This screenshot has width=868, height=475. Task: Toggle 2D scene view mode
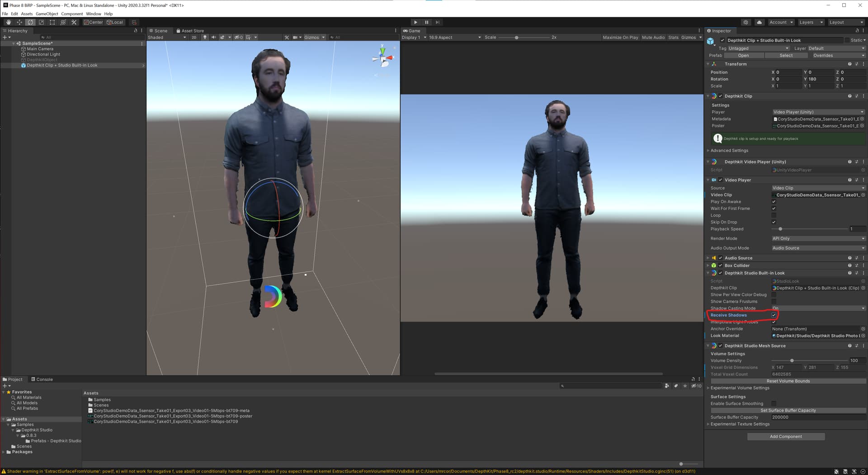(194, 38)
